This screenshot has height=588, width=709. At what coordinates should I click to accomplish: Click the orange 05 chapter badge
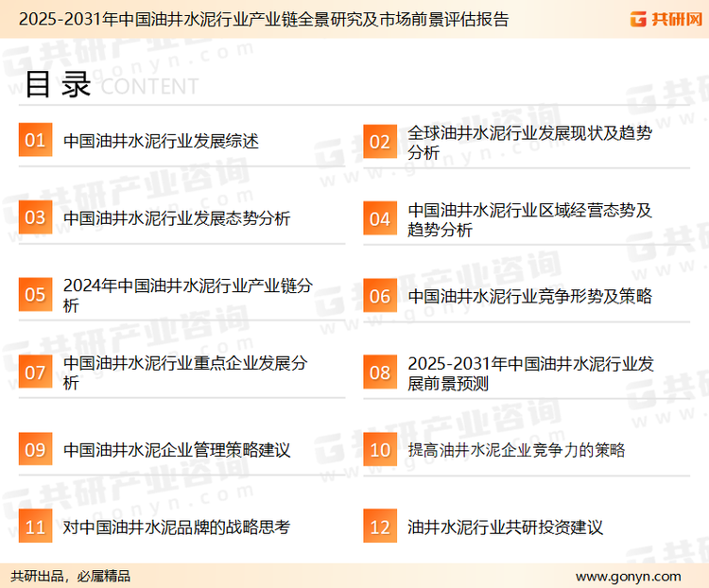point(35,294)
